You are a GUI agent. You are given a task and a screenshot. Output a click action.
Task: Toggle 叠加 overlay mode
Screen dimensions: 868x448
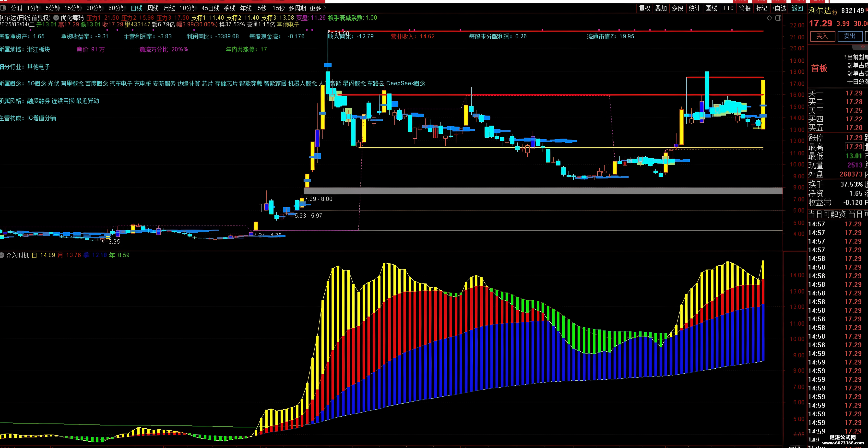[661, 8]
